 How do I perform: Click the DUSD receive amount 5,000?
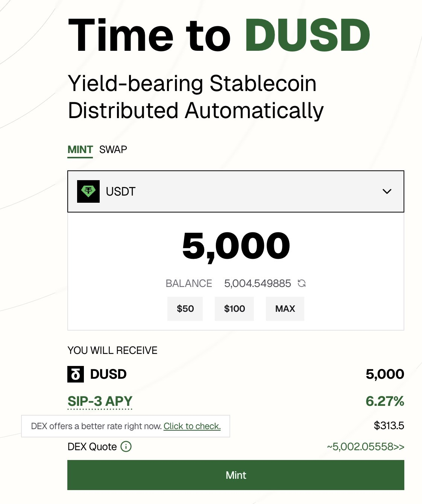[x=385, y=374]
